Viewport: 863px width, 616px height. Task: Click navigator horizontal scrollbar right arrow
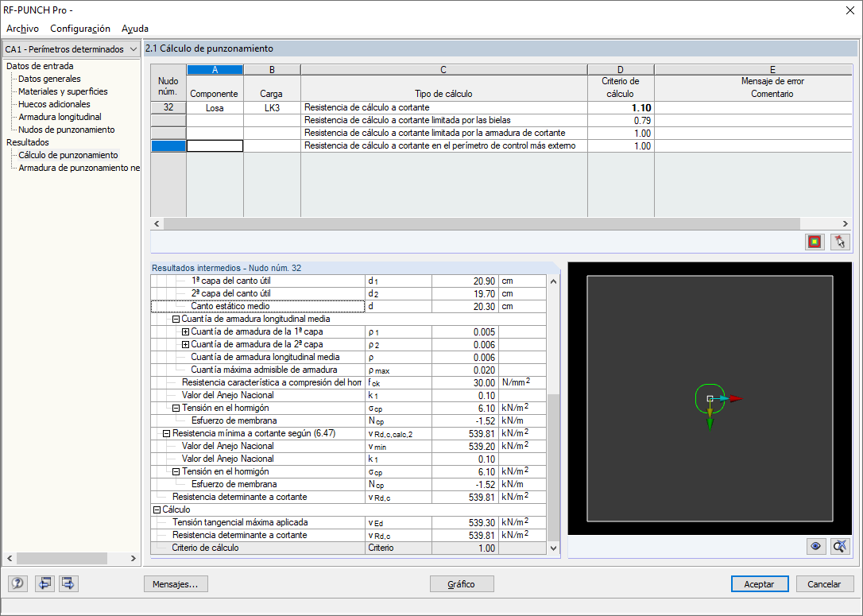134,558
